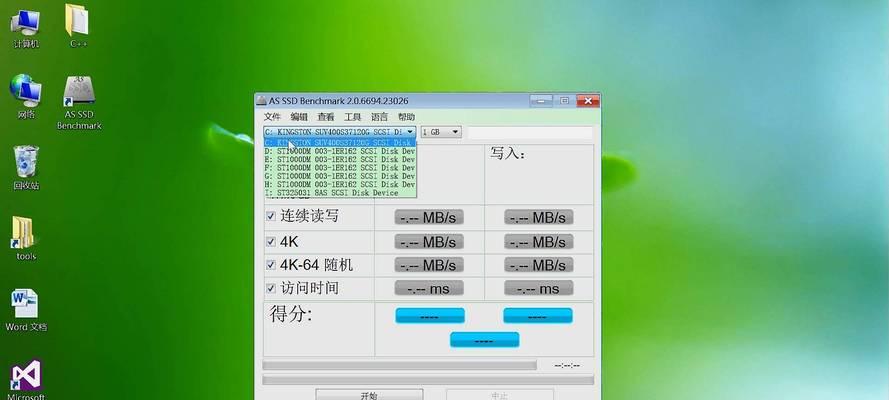Click the 4K-64 随机 write result box
This screenshot has width=889, height=400.
(539, 265)
